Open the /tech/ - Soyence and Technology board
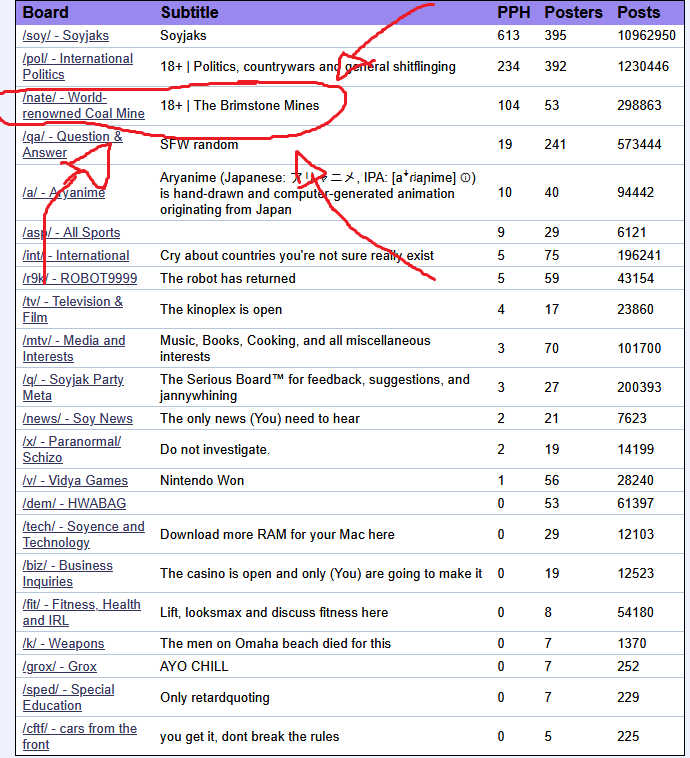The image size is (690, 758). tap(84, 535)
